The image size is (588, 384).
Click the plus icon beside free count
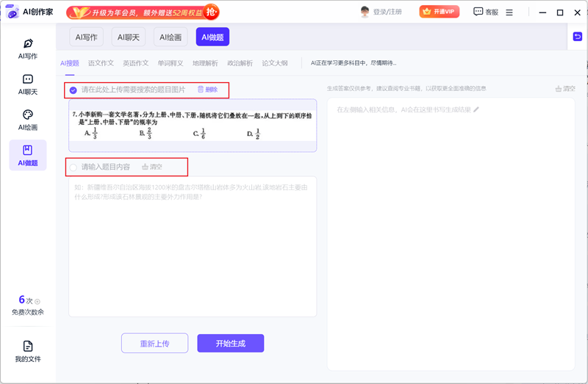coord(37,302)
